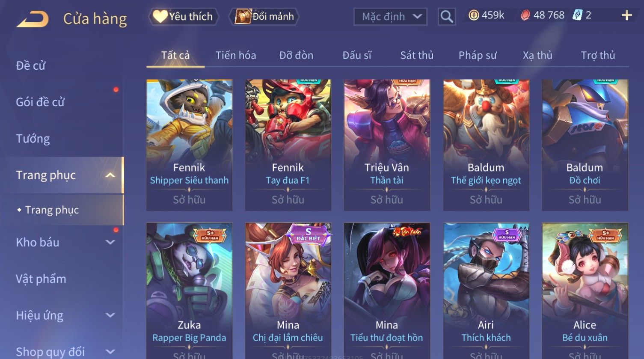This screenshot has height=359, width=644.
Task: Go to Tướng in the sidebar
Action: coord(33,139)
